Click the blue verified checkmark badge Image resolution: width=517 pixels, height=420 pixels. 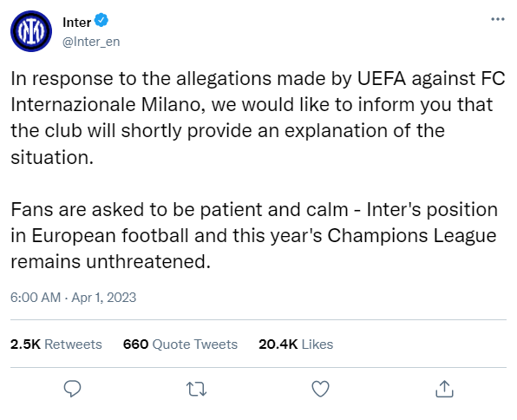click(101, 21)
